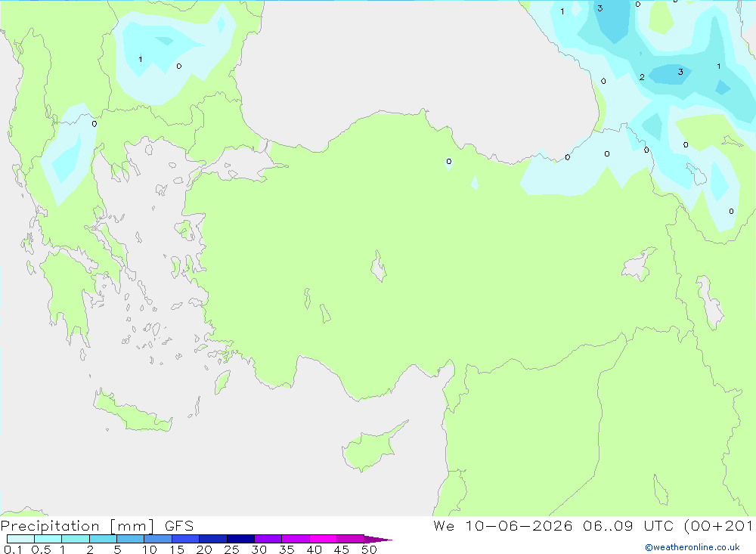The width and height of the screenshot is (756, 554).
Task: Click the purple arrow tip past 50
Action: (x=379, y=539)
